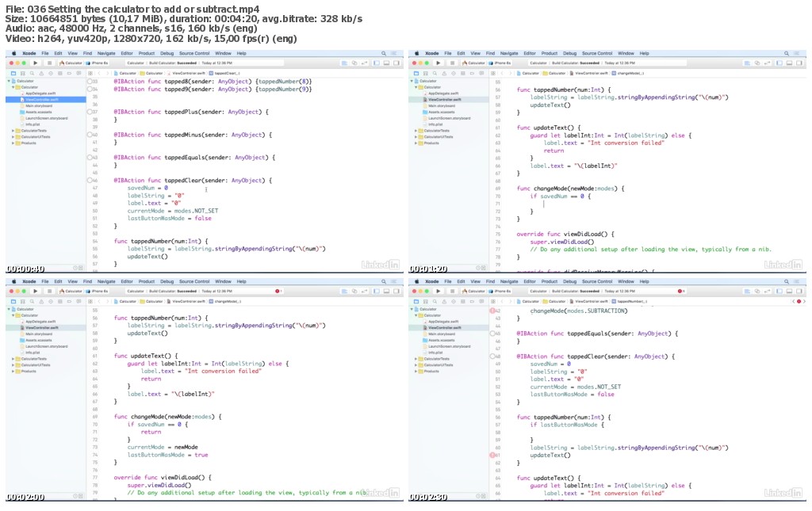The width and height of the screenshot is (812, 511).
Task: Toggle the navigator panel in the 00:01:20 frame
Action: [x=779, y=63]
